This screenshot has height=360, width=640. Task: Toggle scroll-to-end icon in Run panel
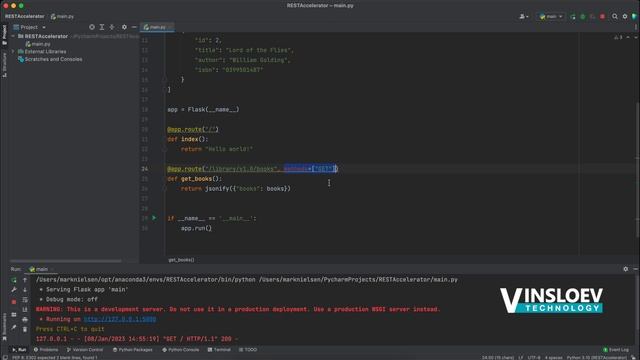(x=25, y=309)
